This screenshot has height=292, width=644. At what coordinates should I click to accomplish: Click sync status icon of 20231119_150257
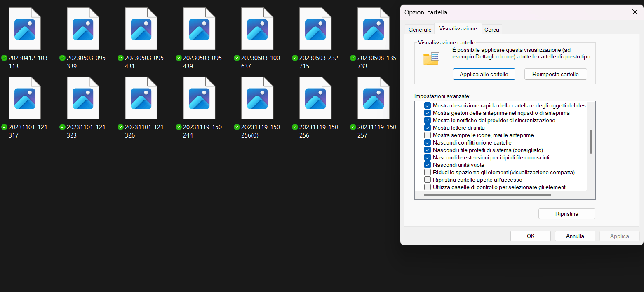(x=353, y=127)
